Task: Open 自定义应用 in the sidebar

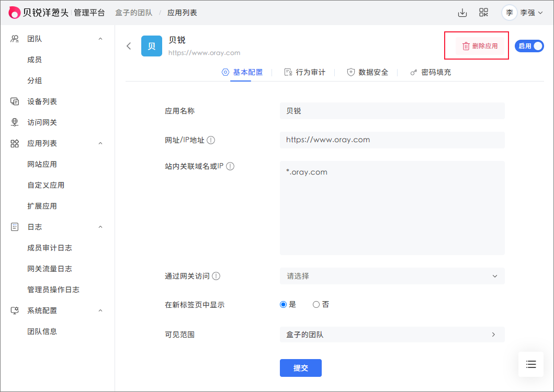Action: (x=46, y=185)
